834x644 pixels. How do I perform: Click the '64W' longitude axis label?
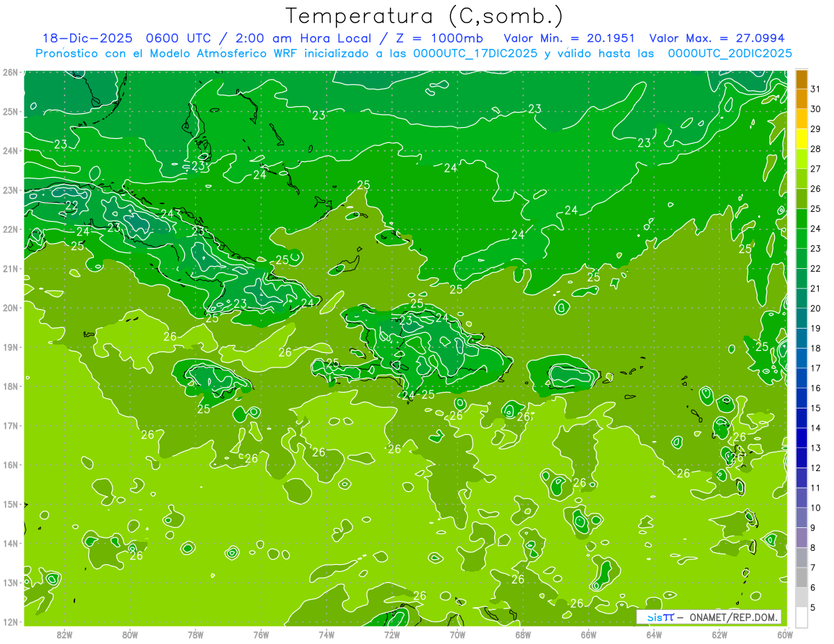pyautogui.click(x=654, y=634)
